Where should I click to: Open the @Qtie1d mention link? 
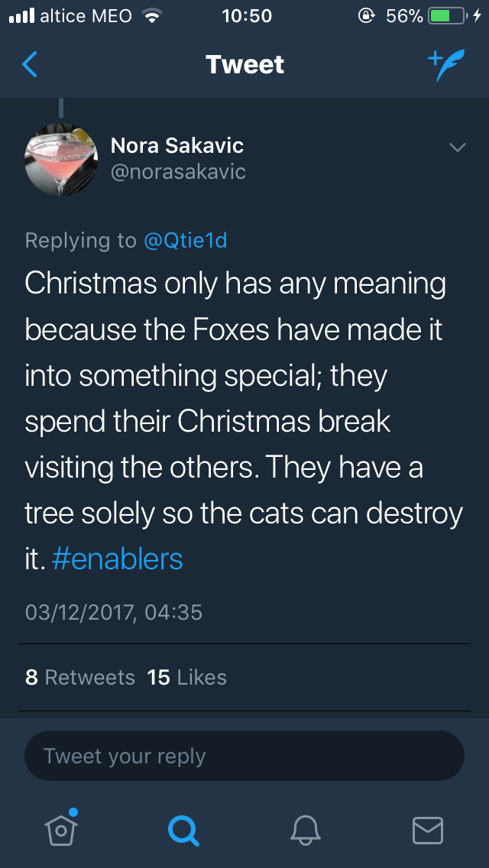pyautogui.click(x=186, y=240)
